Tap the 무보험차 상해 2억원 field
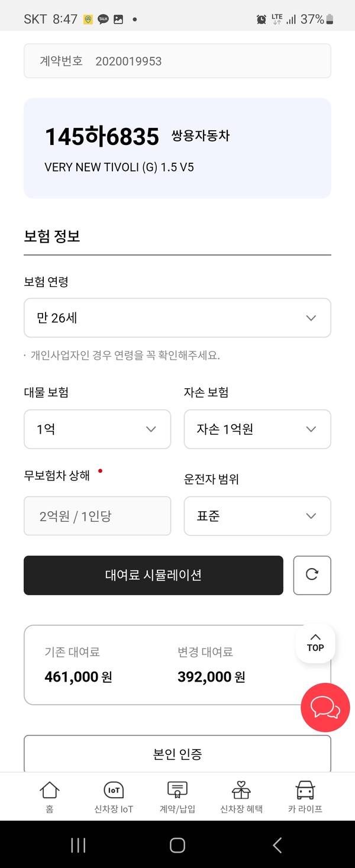This screenshot has width=355, height=868. click(97, 516)
